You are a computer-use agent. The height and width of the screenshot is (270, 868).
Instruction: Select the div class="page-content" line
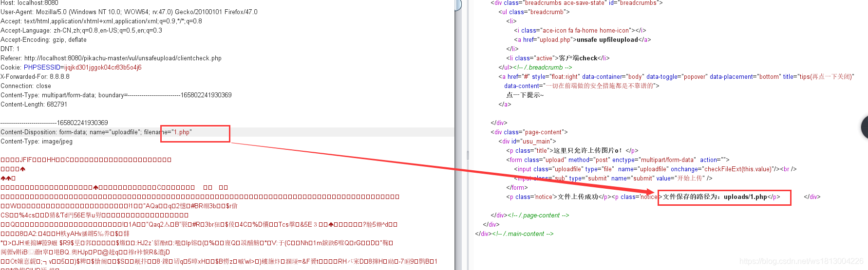[x=529, y=132]
